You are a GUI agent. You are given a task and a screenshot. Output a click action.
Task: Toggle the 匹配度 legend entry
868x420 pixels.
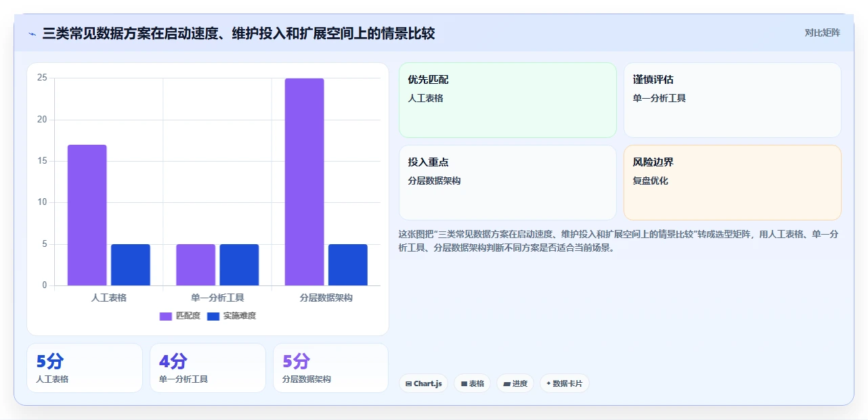(x=180, y=316)
